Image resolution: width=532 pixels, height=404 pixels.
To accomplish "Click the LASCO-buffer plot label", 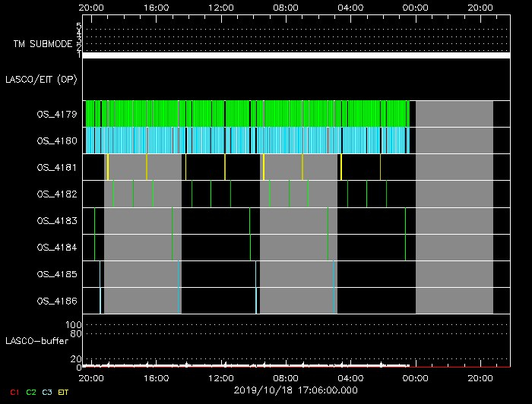I will (x=38, y=339).
